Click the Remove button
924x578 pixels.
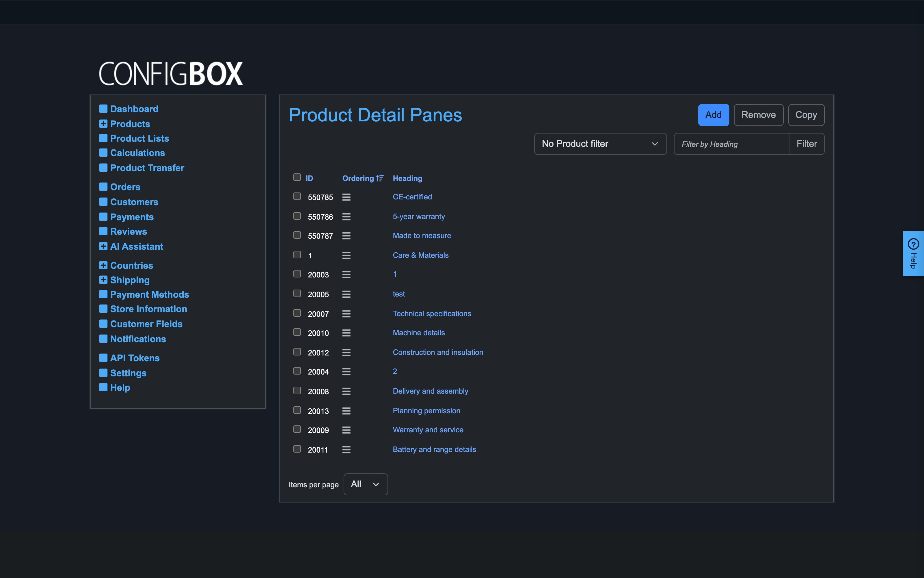point(758,115)
